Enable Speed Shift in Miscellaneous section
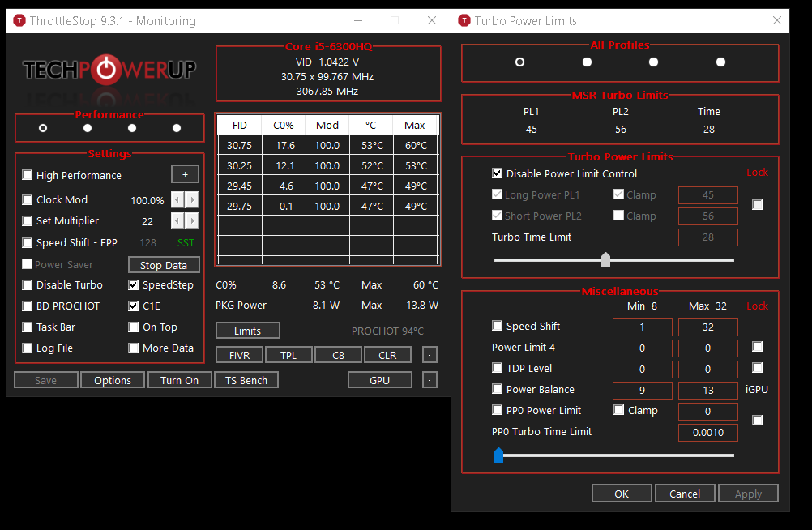Viewport: 812px width, 530px height. [x=497, y=325]
